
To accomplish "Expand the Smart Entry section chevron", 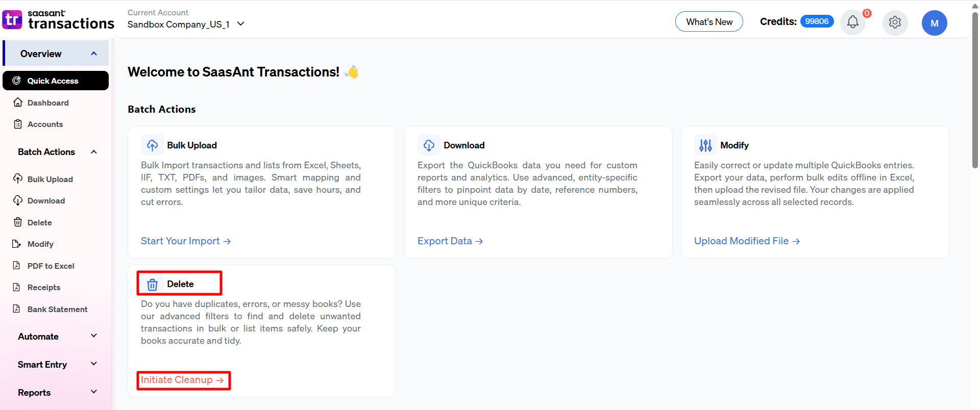I will click(94, 364).
